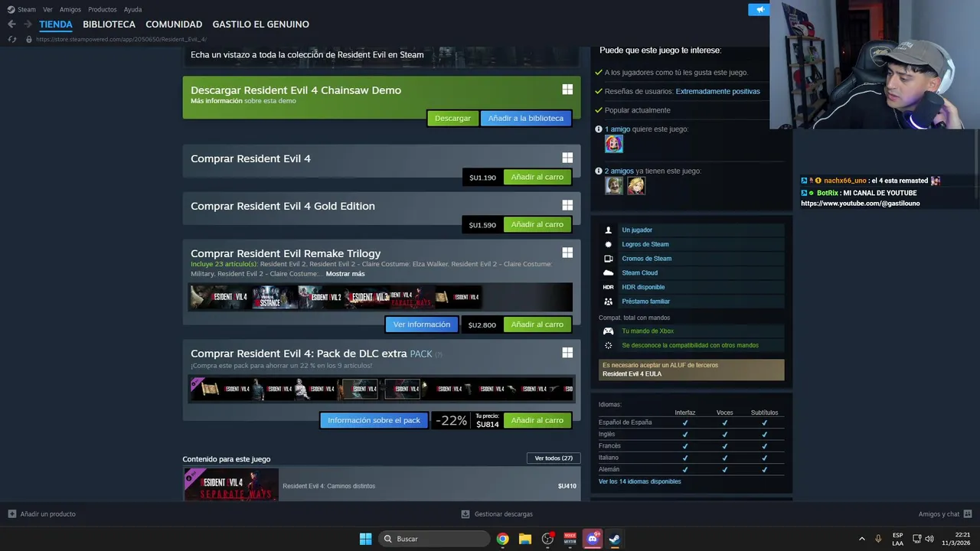Screen dimensions: 980x551
Task: Click the Steam achievements gear icon
Action: pyautogui.click(x=608, y=244)
